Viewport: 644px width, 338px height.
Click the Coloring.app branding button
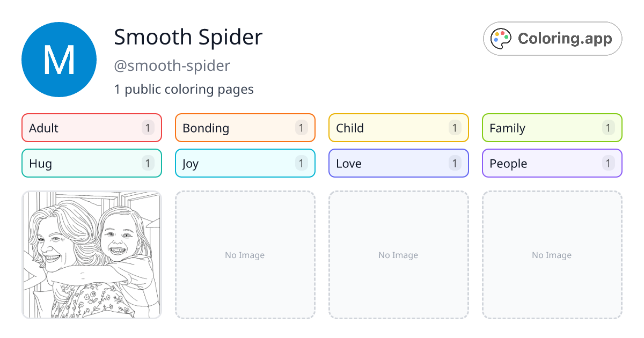(552, 38)
